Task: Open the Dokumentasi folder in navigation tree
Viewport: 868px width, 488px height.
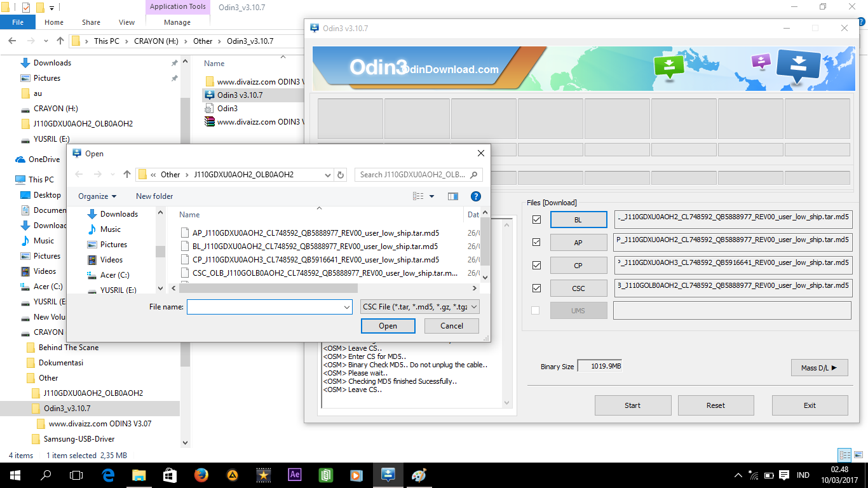Action: (x=55, y=363)
